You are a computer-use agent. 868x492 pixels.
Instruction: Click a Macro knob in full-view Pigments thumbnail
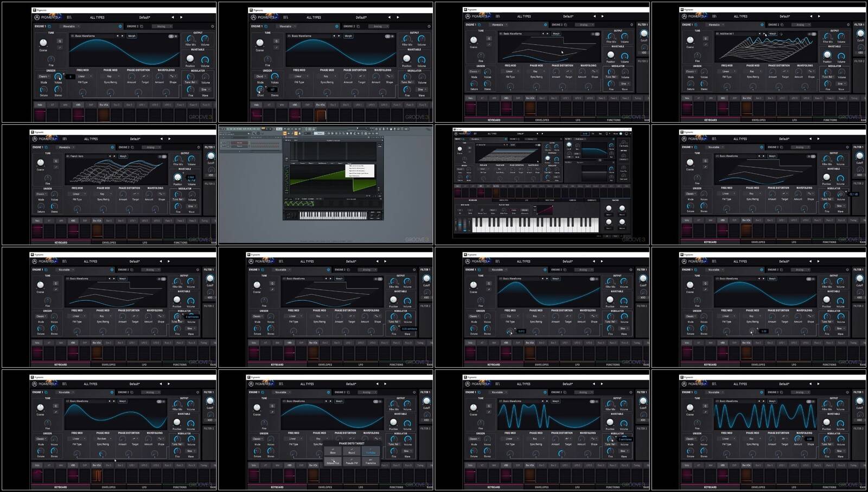(609, 208)
